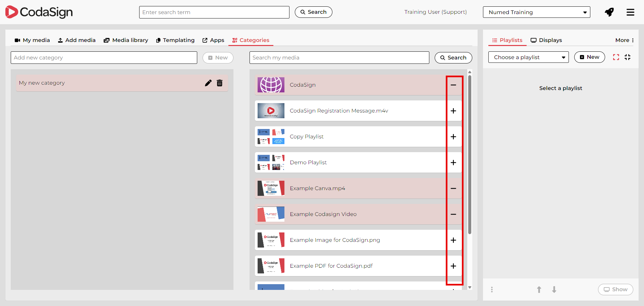Delete My new category with trash icon
644x306 pixels.
(220, 83)
